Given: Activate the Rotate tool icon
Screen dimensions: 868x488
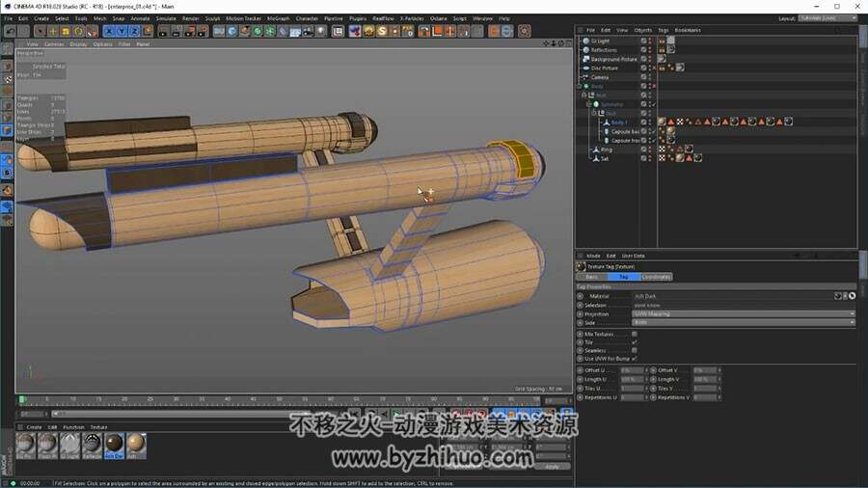Looking at the screenshot, I should tap(79, 32).
